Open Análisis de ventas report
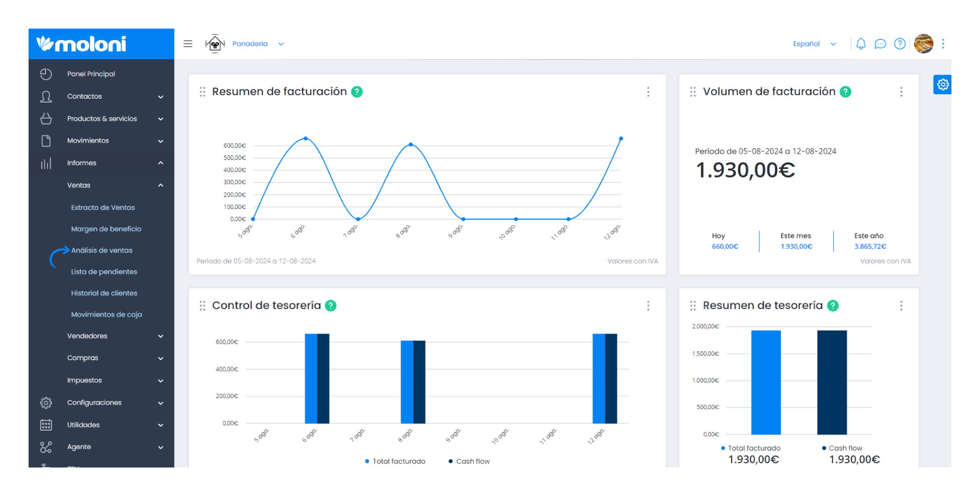The height and width of the screenshot is (496, 980). (x=102, y=251)
